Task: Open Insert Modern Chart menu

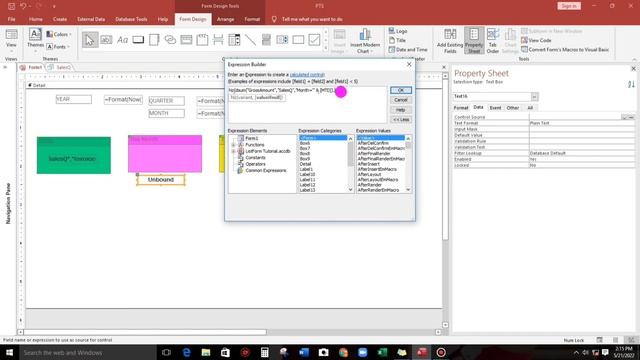Action: point(364,41)
